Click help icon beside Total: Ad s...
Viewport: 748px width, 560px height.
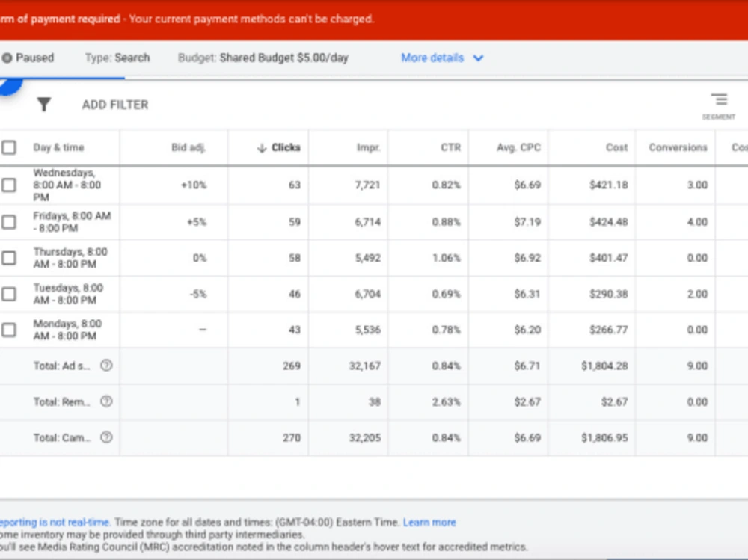106,366
